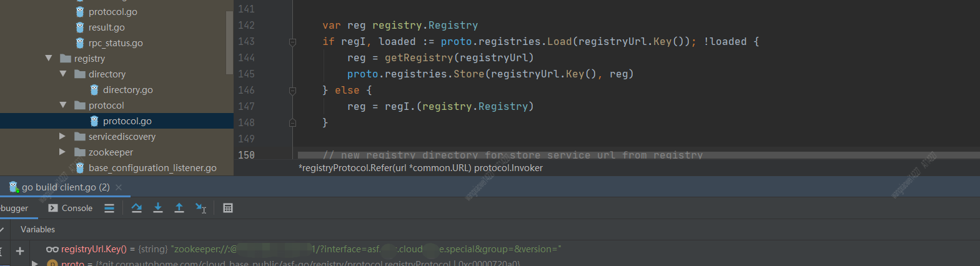Fold the else block at line 146
980x266 pixels.
click(292, 91)
